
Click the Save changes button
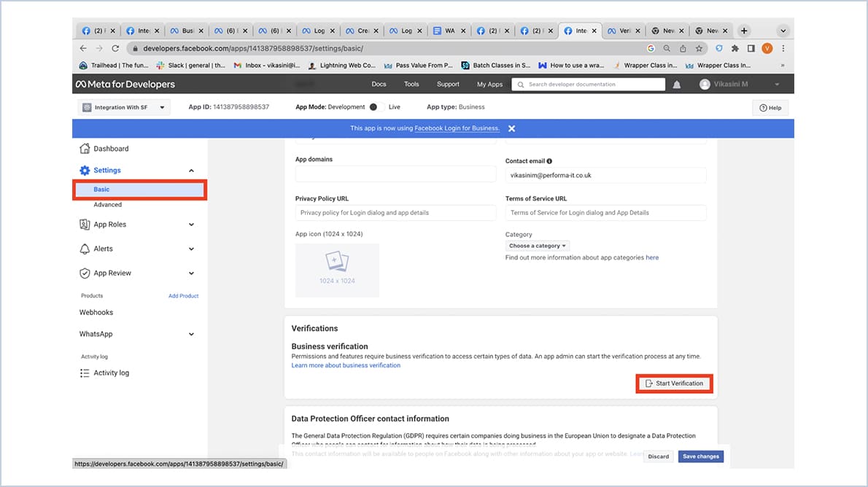pos(700,456)
